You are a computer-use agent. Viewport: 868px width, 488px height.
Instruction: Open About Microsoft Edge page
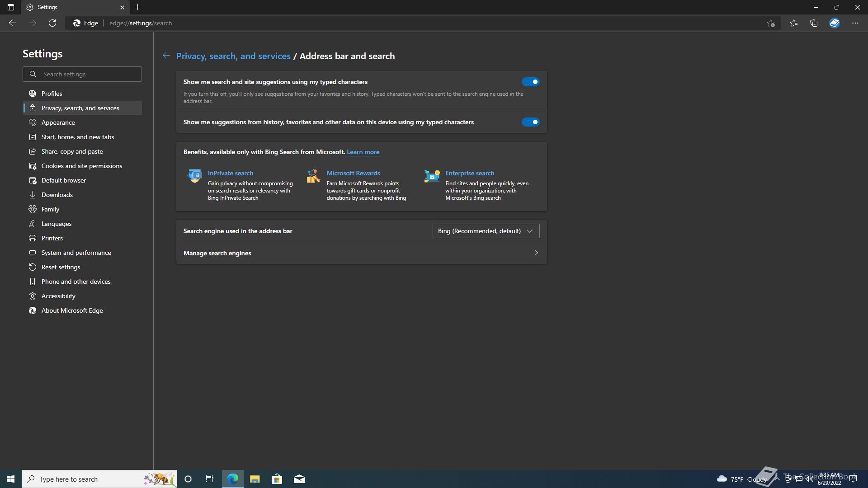82,310
